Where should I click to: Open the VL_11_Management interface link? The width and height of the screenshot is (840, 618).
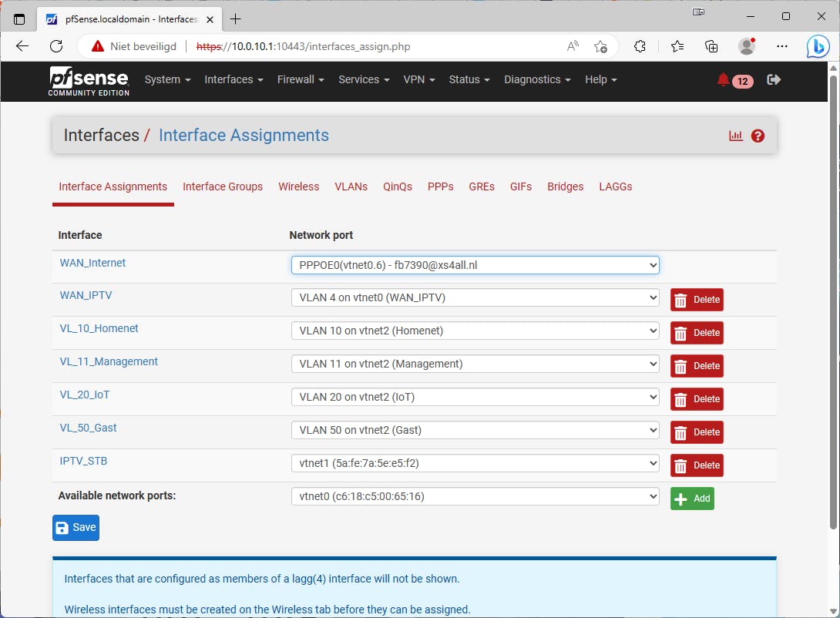pos(109,361)
